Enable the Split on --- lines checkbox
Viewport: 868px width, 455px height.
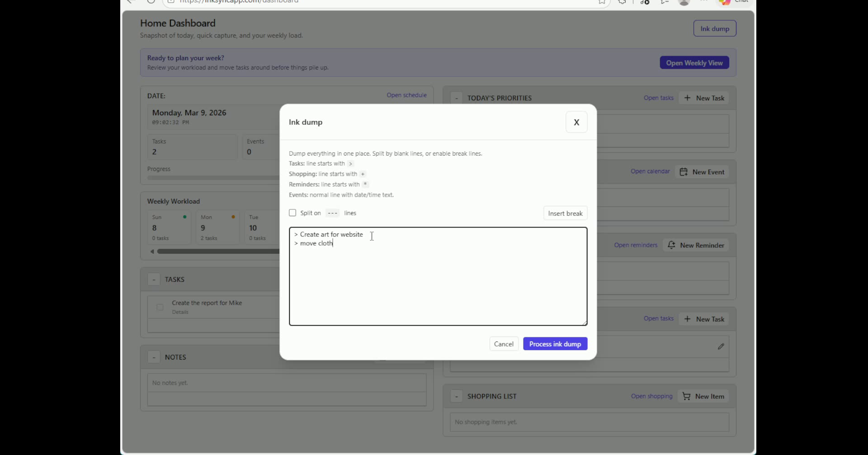point(292,213)
